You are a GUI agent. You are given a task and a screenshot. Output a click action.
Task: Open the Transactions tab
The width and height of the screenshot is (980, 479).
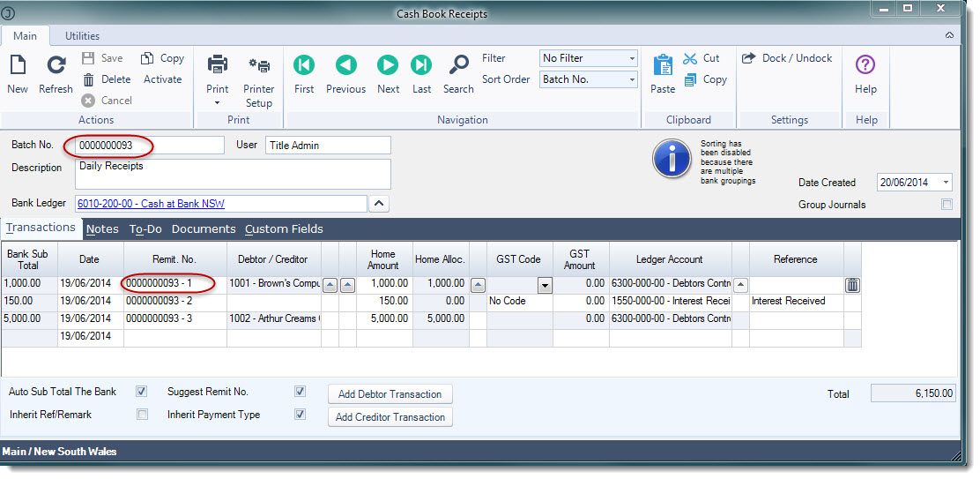tap(41, 228)
